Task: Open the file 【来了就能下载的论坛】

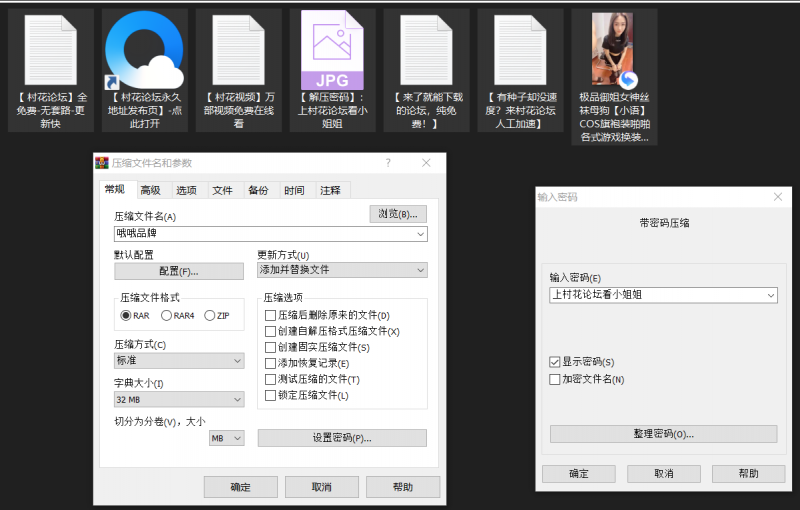Action: pyautogui.click(x=427, y=50)
